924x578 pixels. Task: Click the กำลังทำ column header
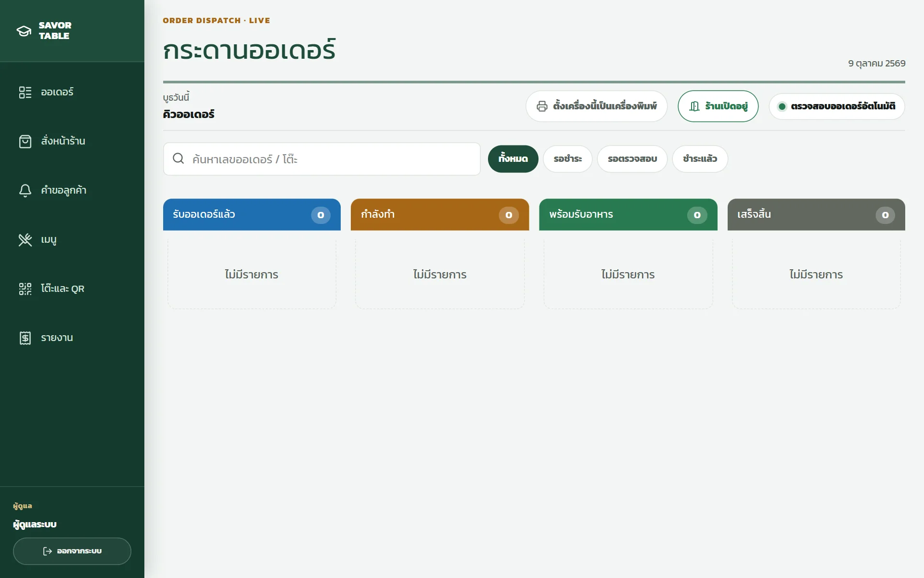[440, 214]
